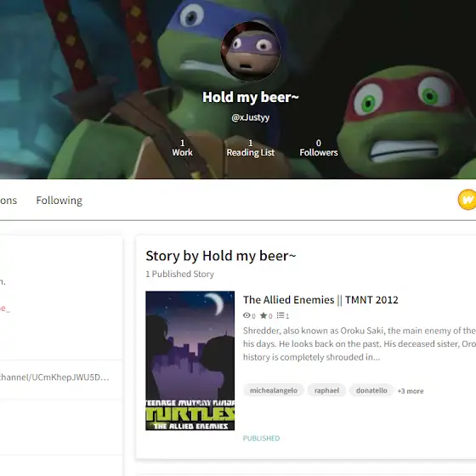Select the raphael tag
This screenshot has height=476, width=476.
(326, 390)
